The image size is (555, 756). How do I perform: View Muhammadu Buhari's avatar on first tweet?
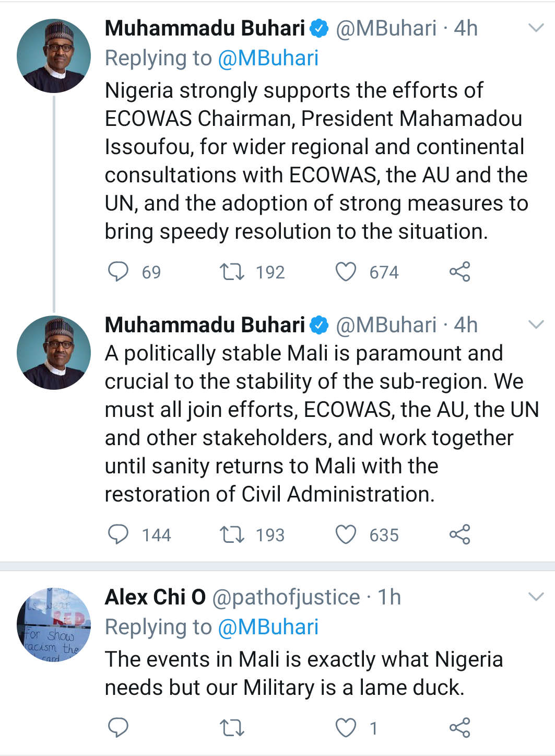click(54, 56)
